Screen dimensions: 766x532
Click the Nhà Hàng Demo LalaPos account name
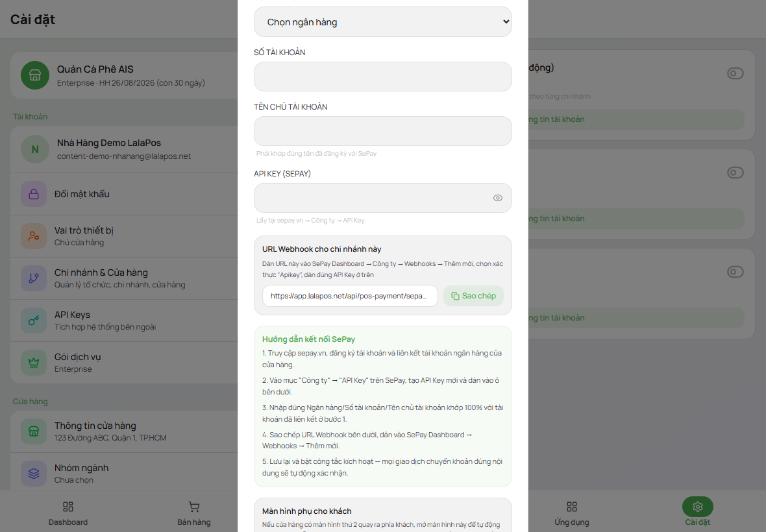109,143
